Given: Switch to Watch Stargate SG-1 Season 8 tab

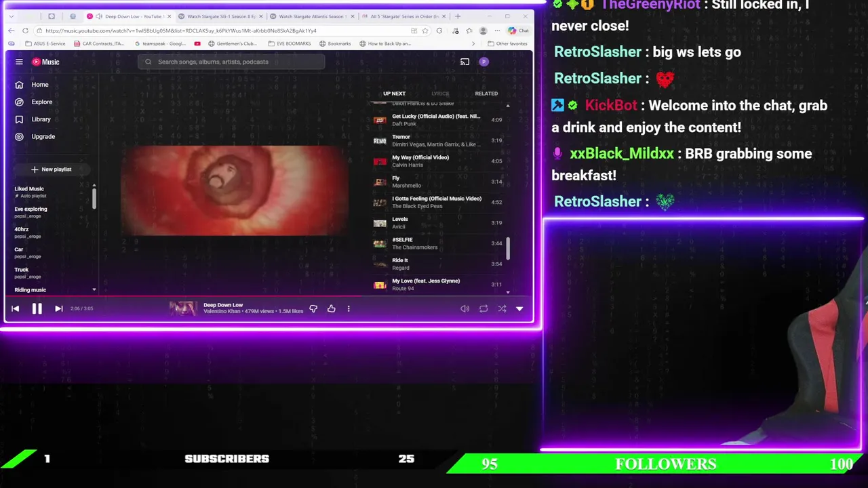Looking at the screenshot, I should pyautogui.click(x=220, y=16).
